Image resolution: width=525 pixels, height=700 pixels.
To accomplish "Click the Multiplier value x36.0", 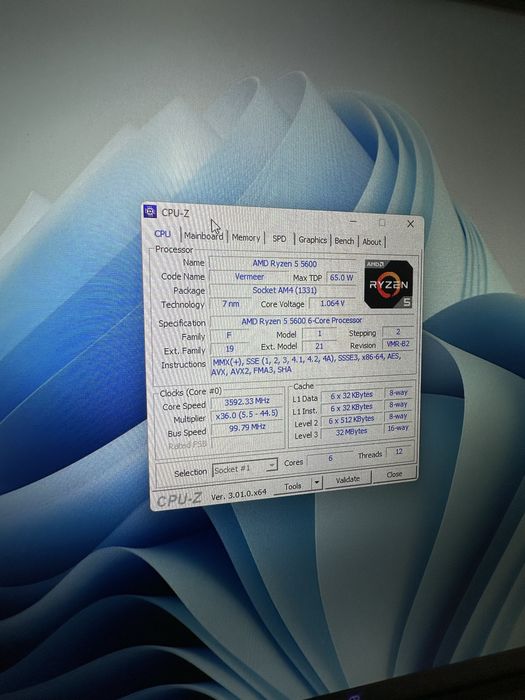I will (246, 414).
